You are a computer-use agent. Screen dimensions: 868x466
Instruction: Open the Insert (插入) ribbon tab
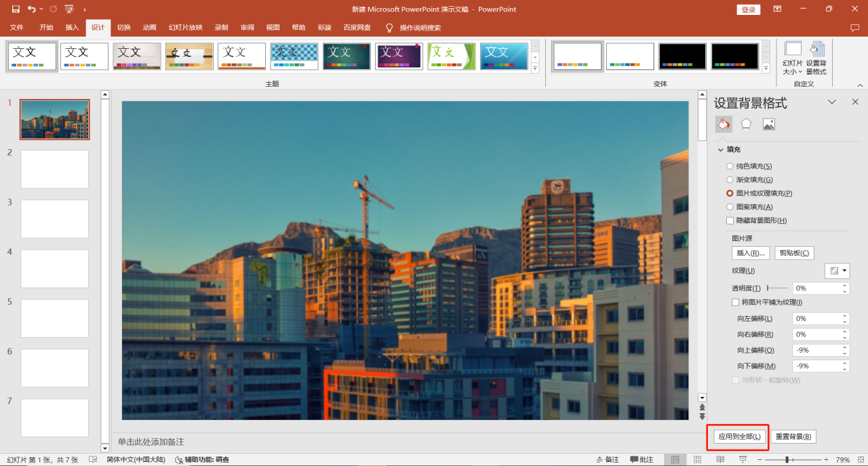pos(72,28)
